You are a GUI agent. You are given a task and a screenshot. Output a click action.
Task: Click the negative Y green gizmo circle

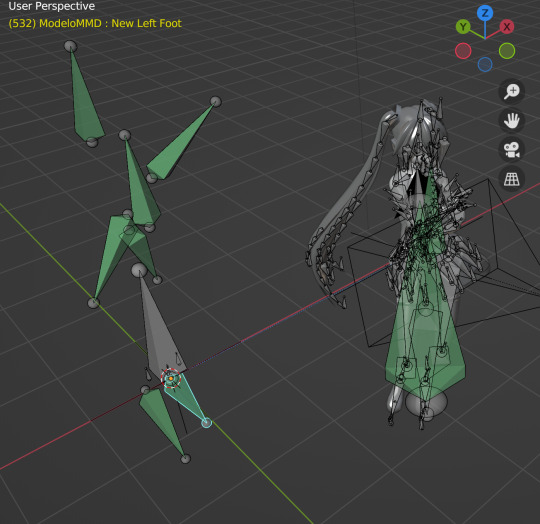coord(507,51)
